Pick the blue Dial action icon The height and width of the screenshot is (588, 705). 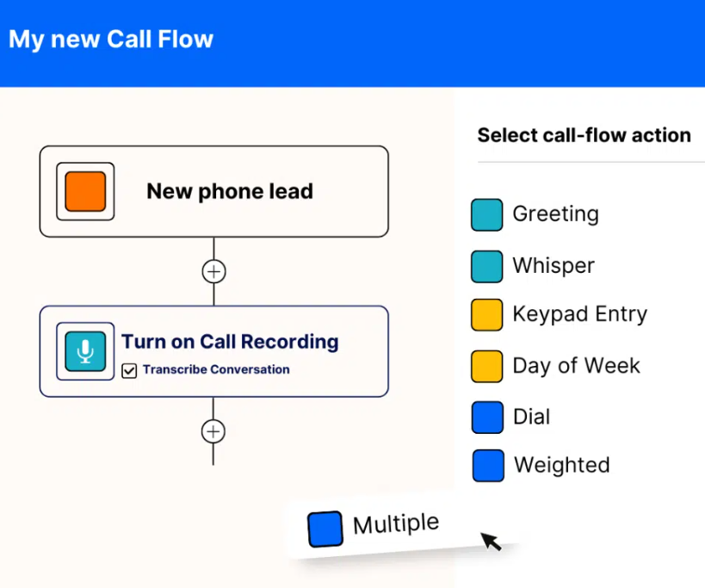tap(486, 418)
